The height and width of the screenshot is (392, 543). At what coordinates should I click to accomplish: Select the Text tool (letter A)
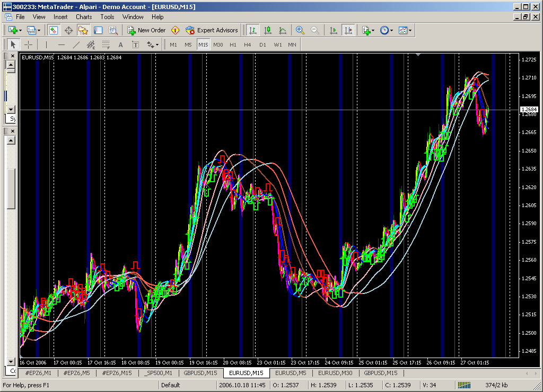(120, 44)
